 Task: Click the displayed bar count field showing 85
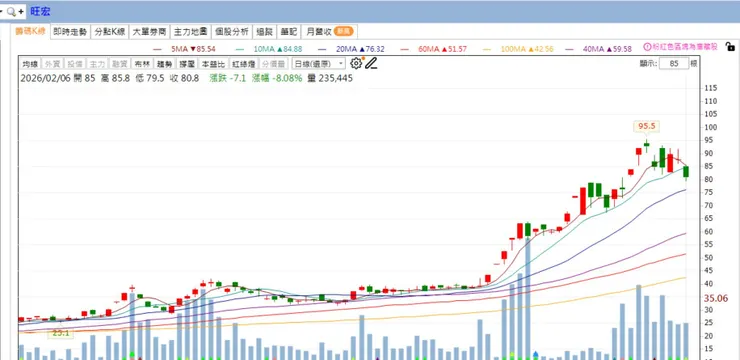(674, 64)
